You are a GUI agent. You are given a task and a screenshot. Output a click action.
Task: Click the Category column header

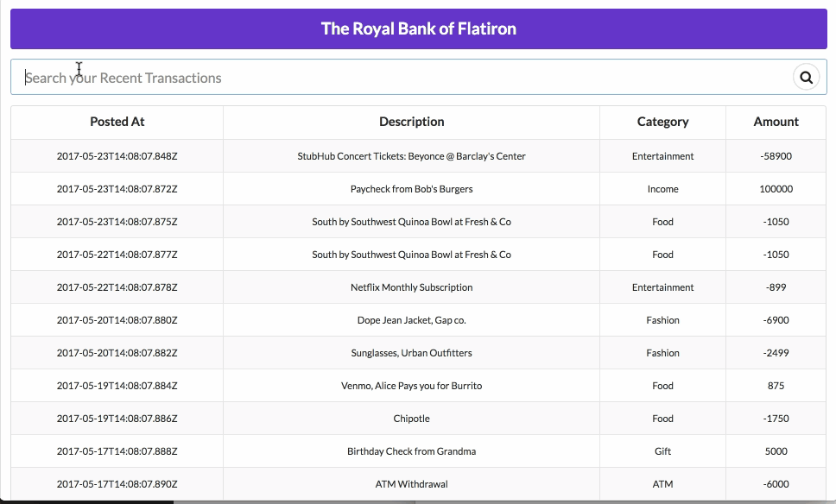pyautogui.click(x=662, y=122)
